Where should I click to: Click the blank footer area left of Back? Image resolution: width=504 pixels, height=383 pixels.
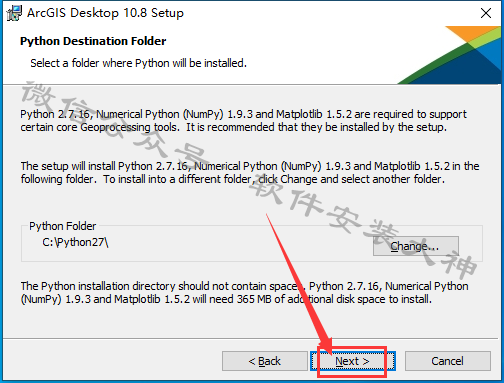tap(112, 360)
